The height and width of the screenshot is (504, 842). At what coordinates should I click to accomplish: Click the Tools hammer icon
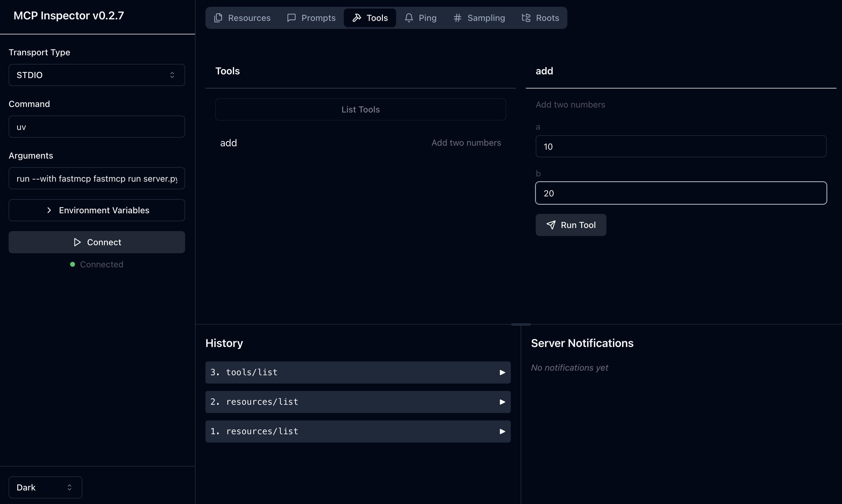tap(357, 18)
